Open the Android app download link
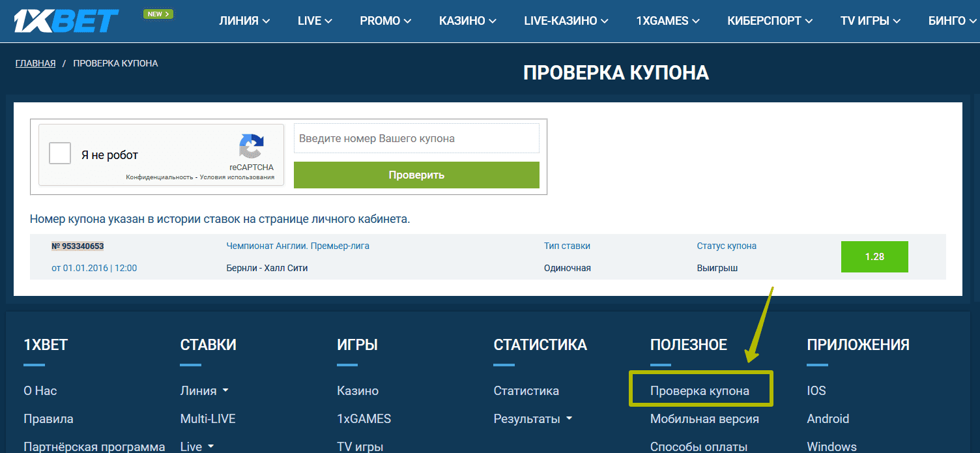The width and height of the screenshot is (980, 453). 828,418
